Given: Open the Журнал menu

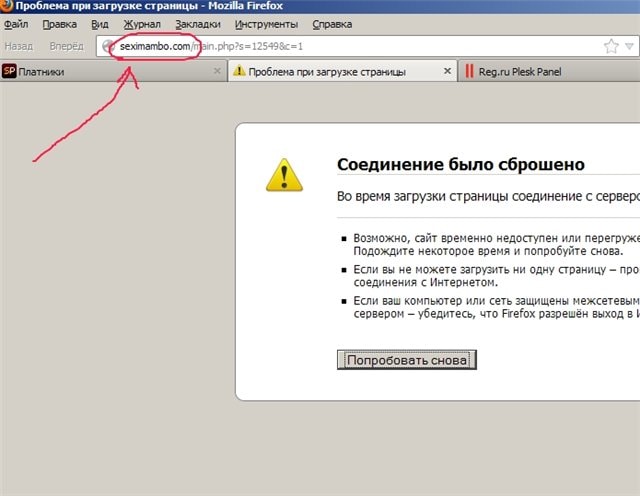Looking at the screenshot, I should 142,24.
